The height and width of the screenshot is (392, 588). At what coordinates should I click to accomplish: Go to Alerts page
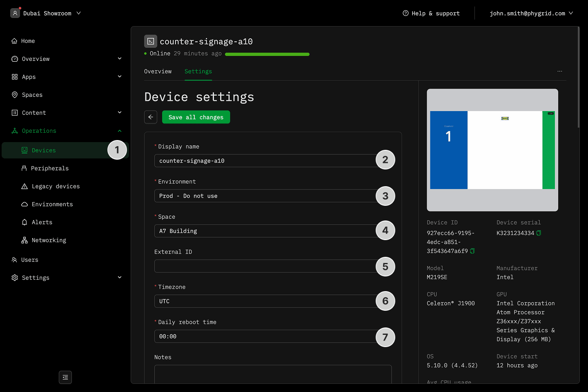42,222
